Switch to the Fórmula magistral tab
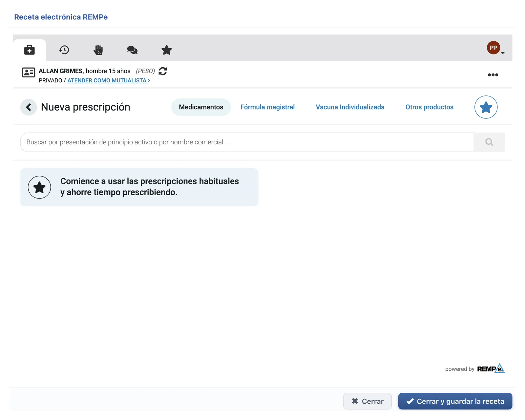Viewport: 525px width, 420px height. (x=267, y=107)
